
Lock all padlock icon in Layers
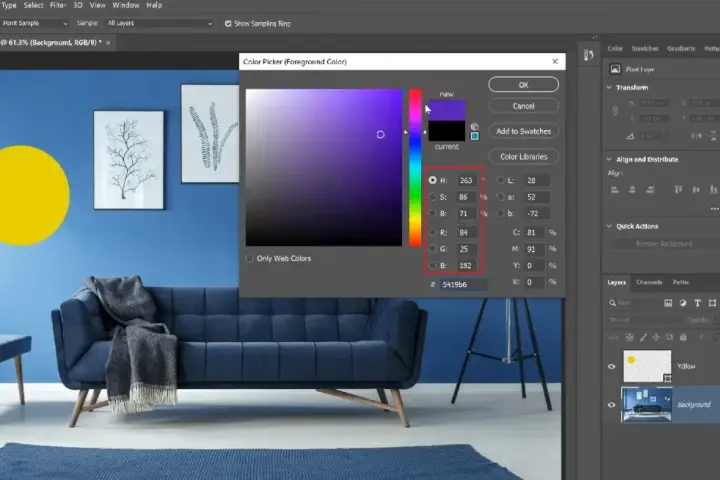[x=683, y=337]
